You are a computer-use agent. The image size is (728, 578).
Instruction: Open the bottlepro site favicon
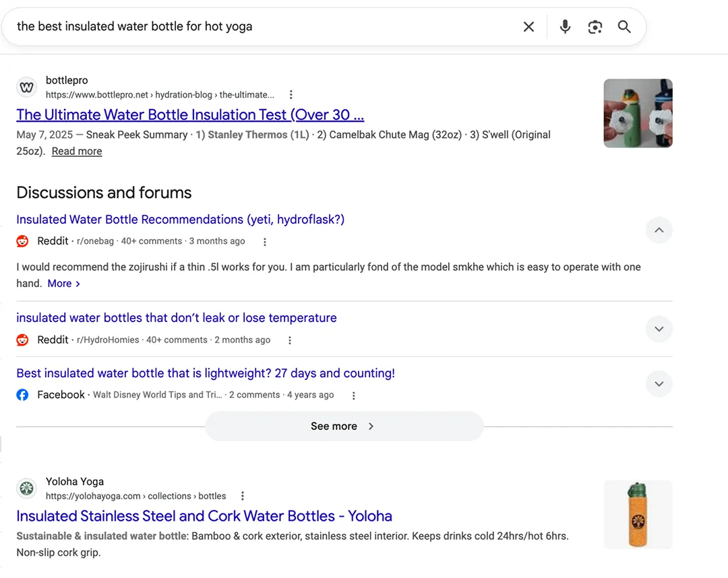click(x=27, y=87)
